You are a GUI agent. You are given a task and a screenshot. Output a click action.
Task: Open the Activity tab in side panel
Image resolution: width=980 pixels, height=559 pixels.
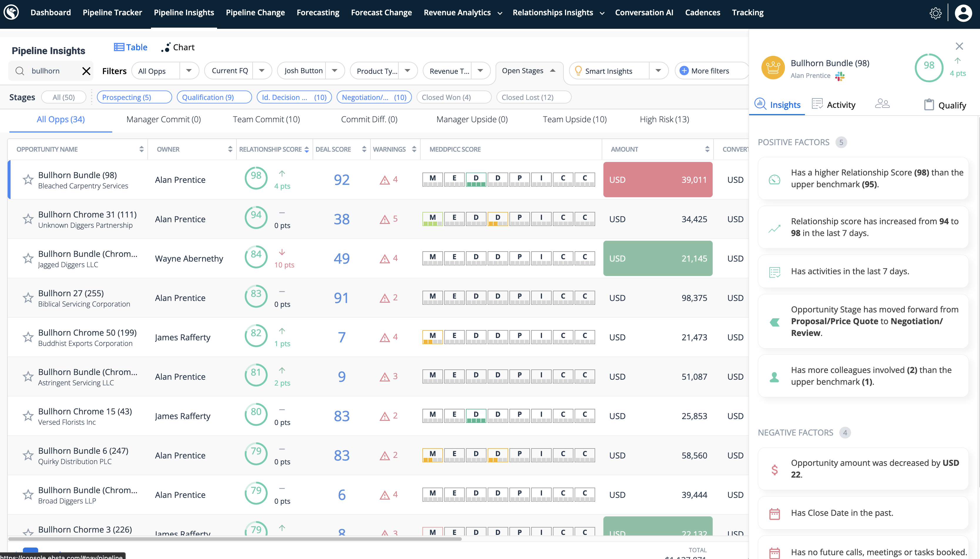click(x=833, y=104)
